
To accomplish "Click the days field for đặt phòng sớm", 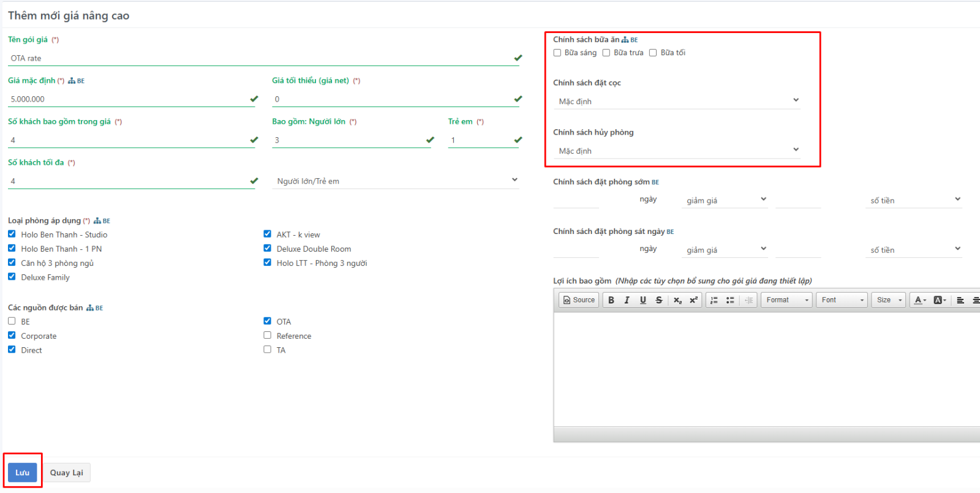I will pos(576,200).
